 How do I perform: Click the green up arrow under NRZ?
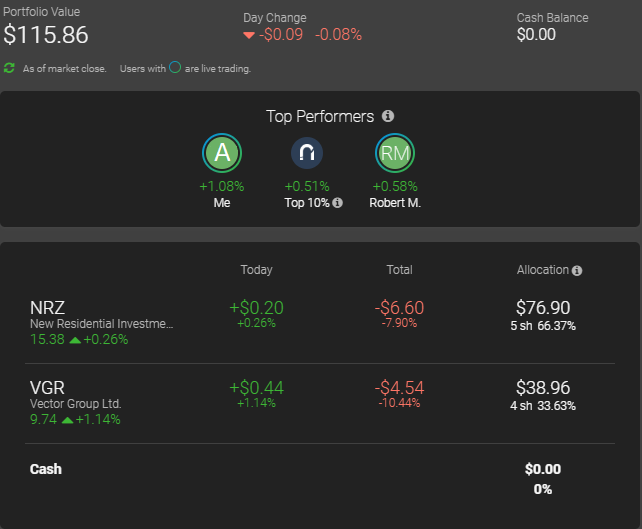pos(67,339)
